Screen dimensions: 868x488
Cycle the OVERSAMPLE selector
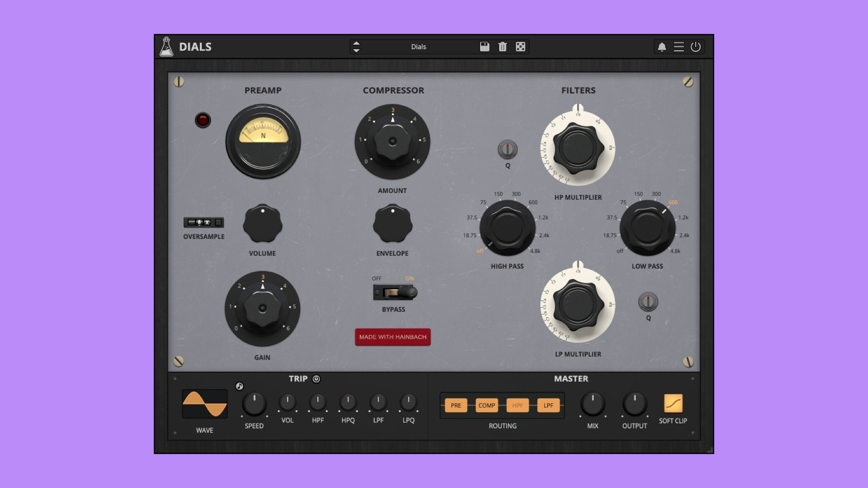(x=204, y=222)
